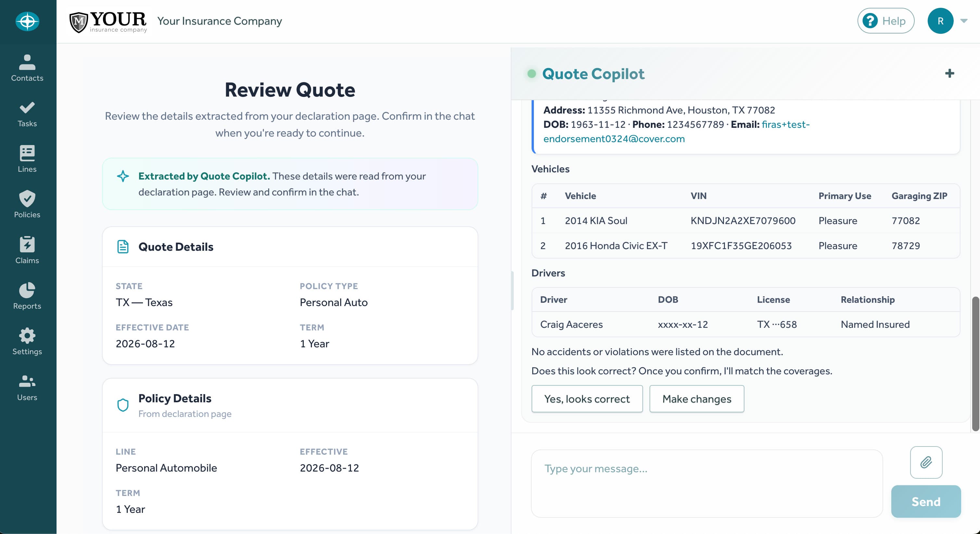Image resolution: width=980 pixels, height=534 pixels.
Task: Open the Reports pie chart icon
Action: click(27, 290)
